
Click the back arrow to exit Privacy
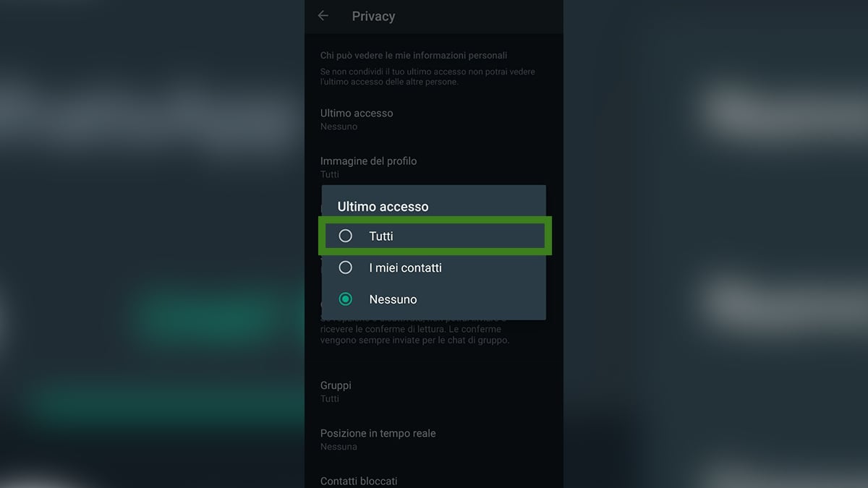pos(322,15)
